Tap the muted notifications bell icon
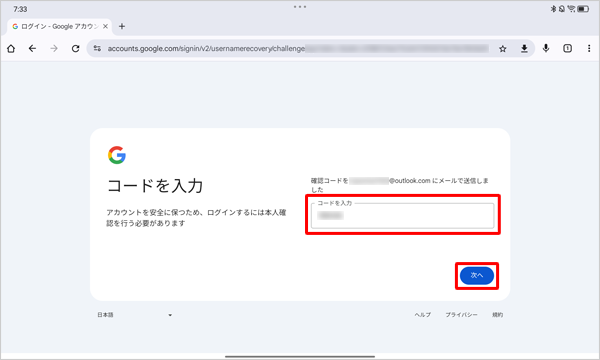This screenshot has height=360, width=600. tap(562, 9)
